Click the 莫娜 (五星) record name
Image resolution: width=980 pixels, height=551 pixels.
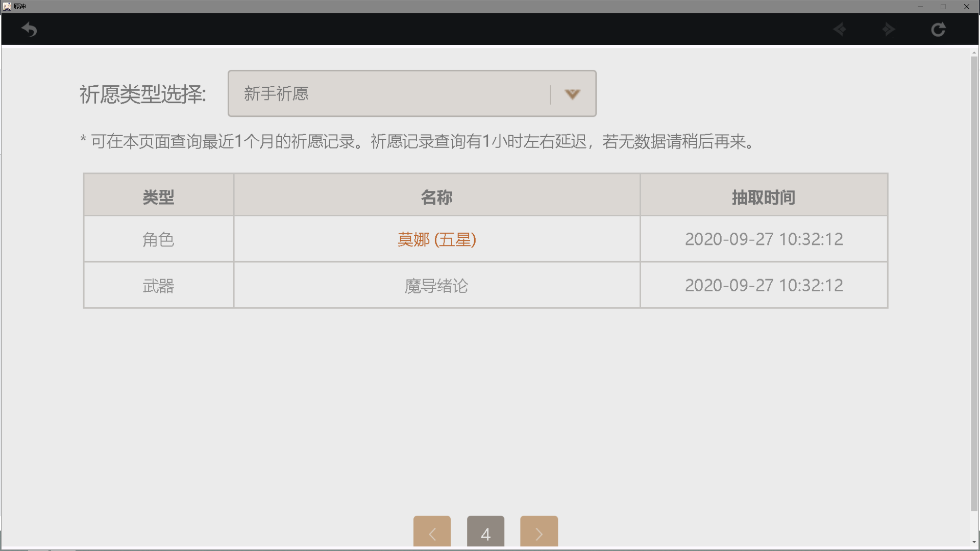tap(436, 239)
